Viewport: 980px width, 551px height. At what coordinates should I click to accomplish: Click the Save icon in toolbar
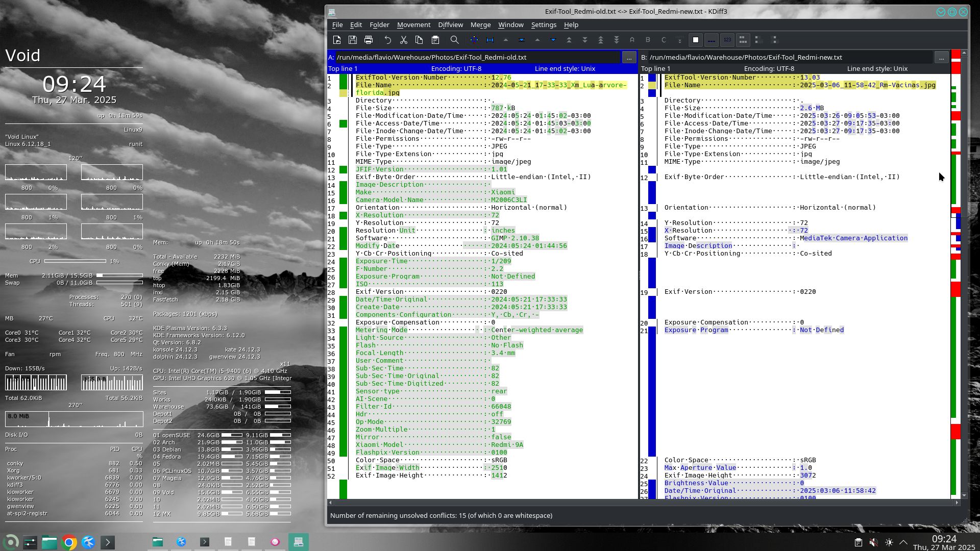353,40
